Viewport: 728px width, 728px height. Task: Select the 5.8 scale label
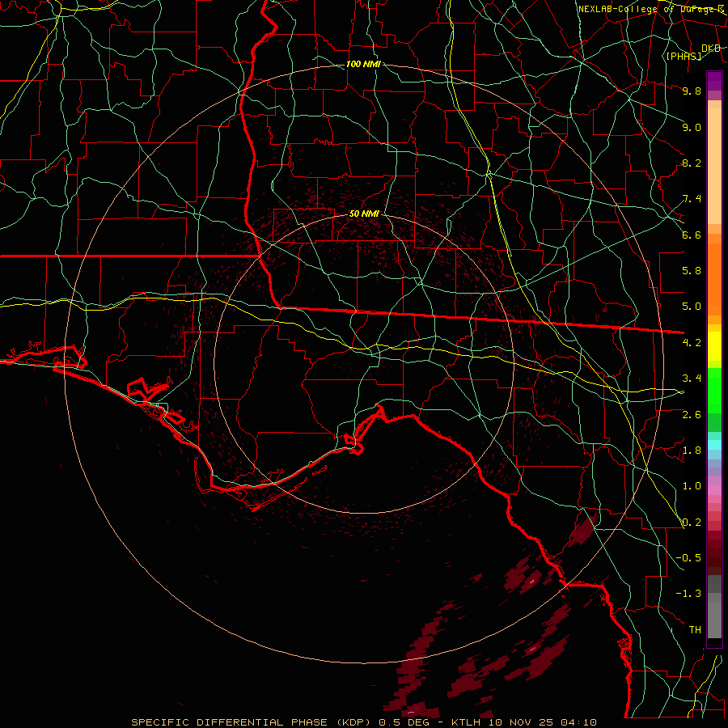point(692,271)
